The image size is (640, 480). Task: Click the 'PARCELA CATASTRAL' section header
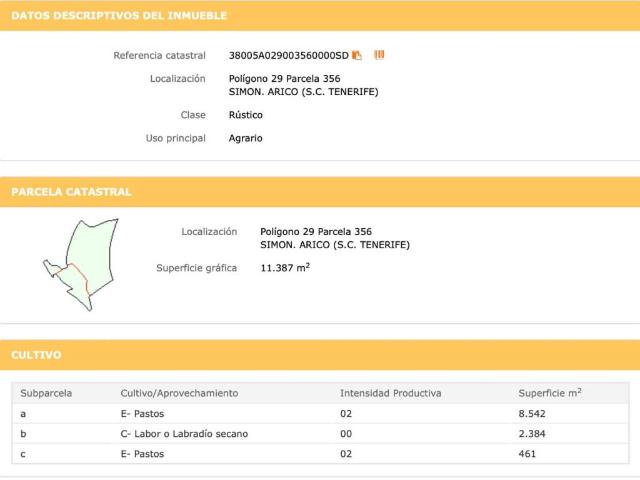tap(71, 192)
